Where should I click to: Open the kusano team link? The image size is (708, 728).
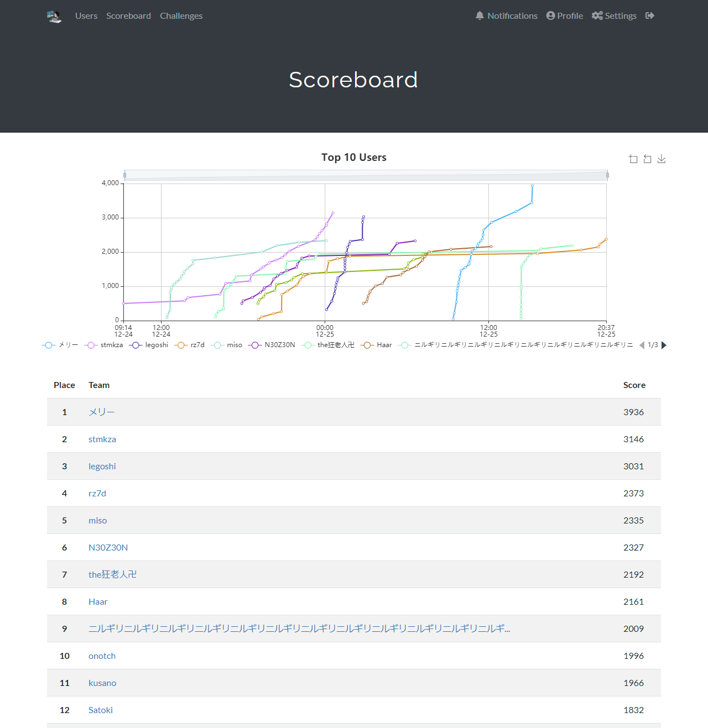click(x=102, y=683)
